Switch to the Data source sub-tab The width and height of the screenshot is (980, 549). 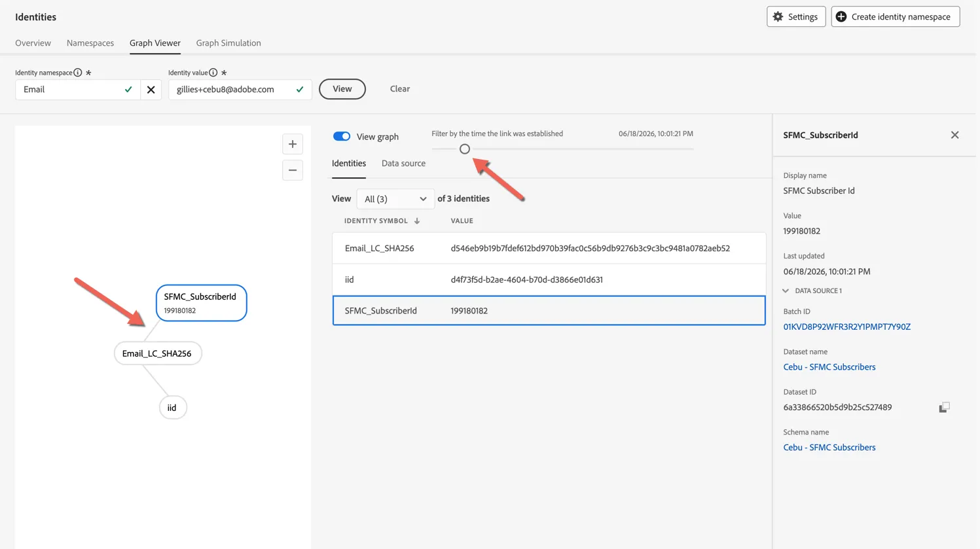[x=403, y=164]
